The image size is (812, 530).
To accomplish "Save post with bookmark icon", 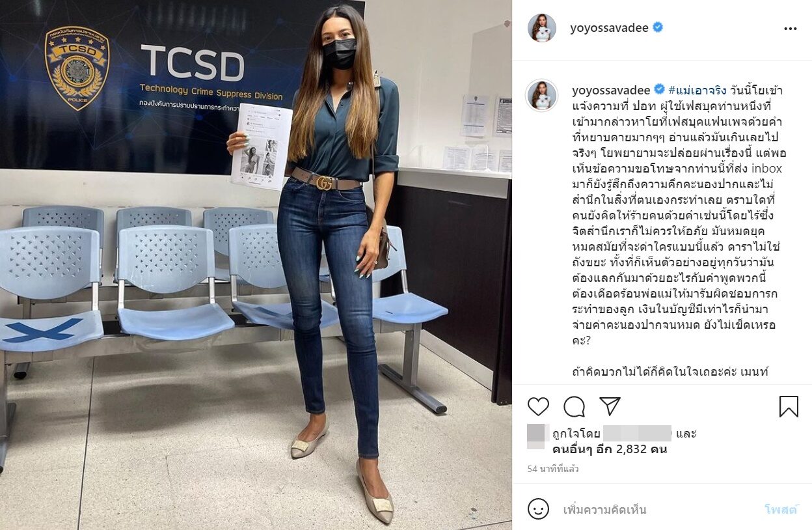I will point(789,406).
